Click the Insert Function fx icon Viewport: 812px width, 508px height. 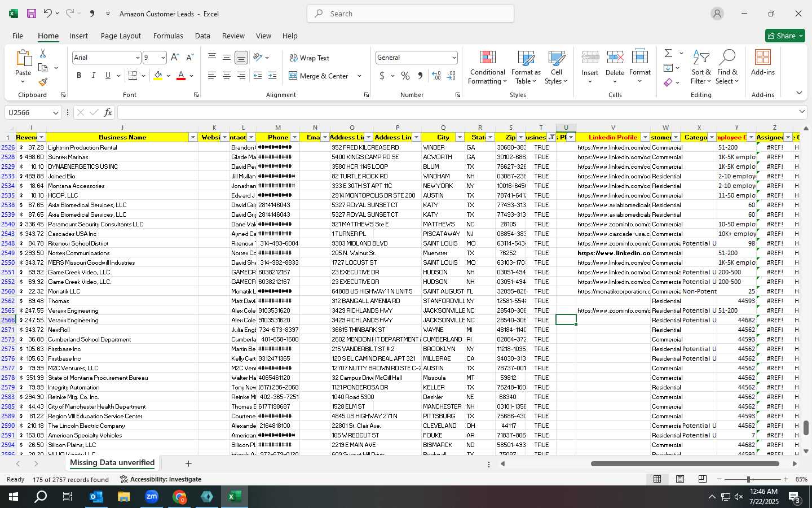pyautogui.click(x=108, y=112)
